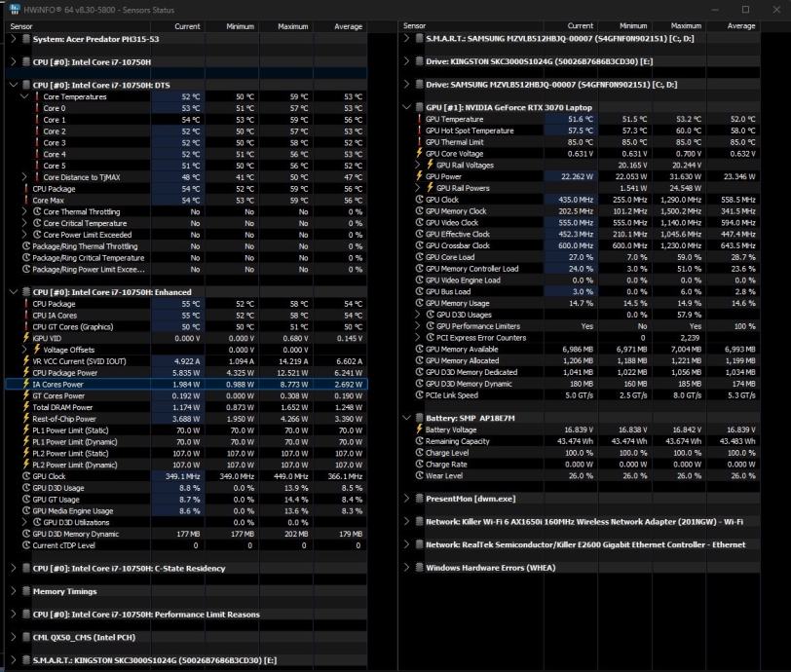Select the Rest-of-Chip Power row
The width and height of the screenshot is (791, 672).
click(186, 419)
